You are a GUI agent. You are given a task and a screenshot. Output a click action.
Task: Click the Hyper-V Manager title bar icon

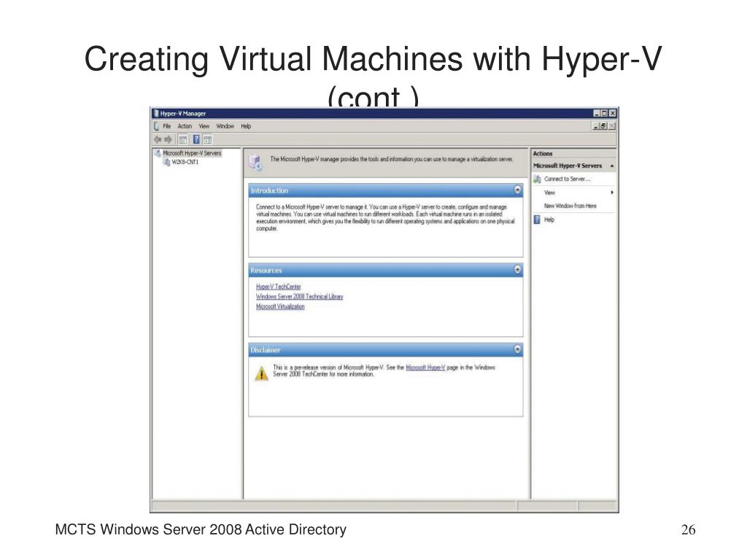156,113
